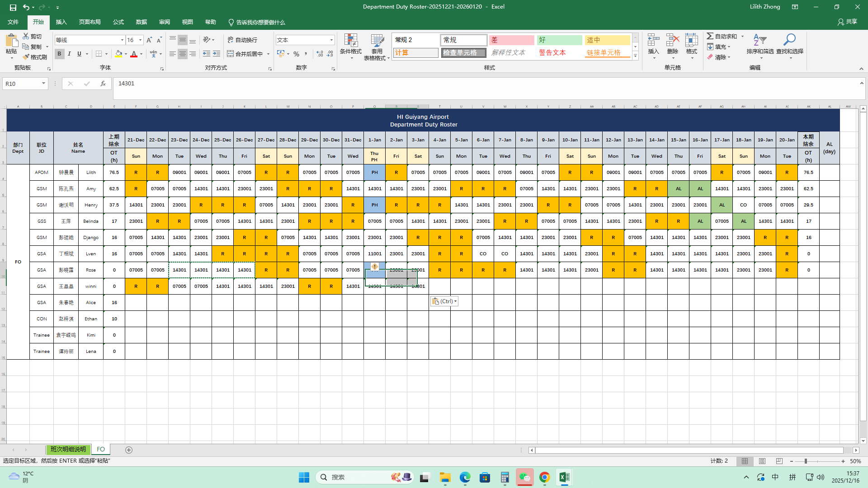This screenshot has height=488, width=868.
Task: Toggle Bold formatting
Action: click(x=59, y=54)
